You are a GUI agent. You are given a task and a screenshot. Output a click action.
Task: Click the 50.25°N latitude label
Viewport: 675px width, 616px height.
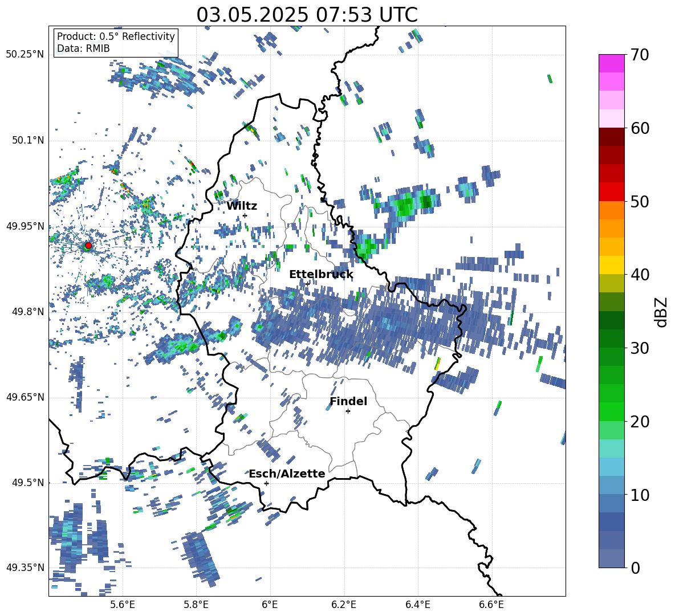(25, 55)
